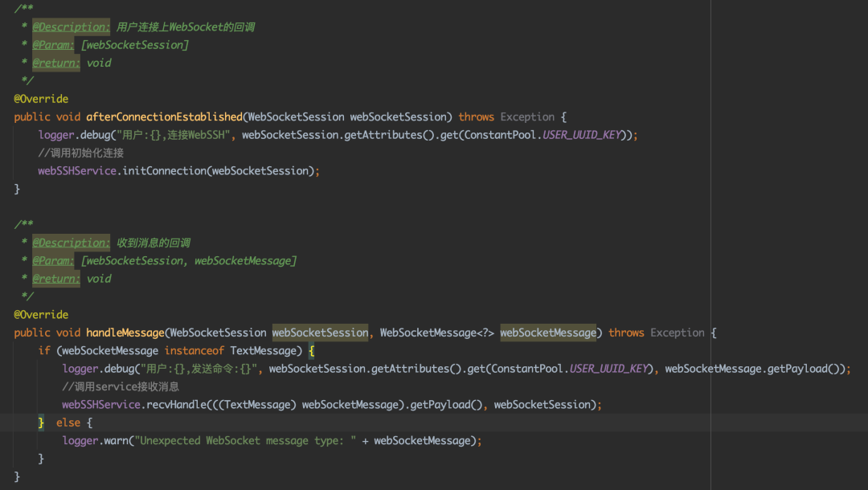The image size is (868, 490).
Task: Click the instanceof keyword
Action: [194, 351]
